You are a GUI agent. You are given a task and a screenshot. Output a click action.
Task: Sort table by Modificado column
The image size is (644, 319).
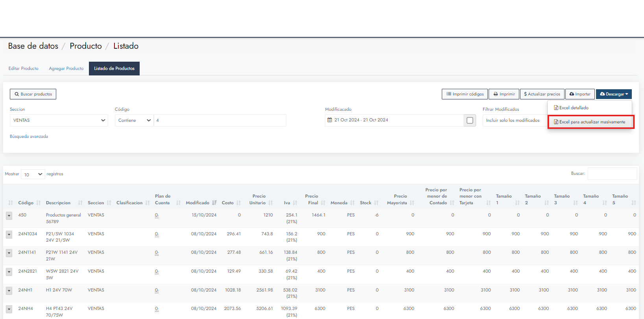201,203
